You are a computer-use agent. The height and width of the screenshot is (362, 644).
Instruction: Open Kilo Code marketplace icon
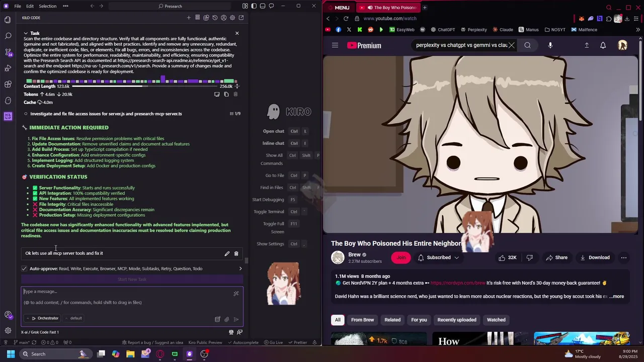tap(206, 18)
